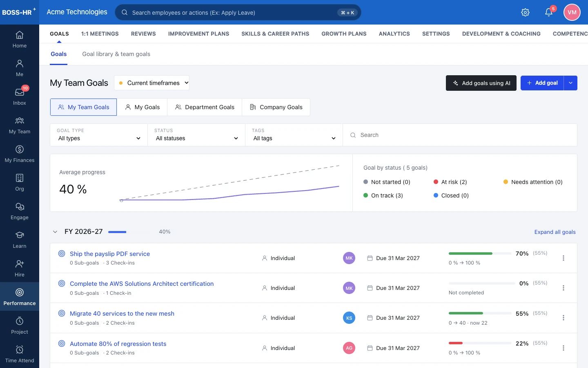The width and height of the screenshot is (588, 368).
Task: Click the Add goal button
Action: [x=542, y=83]
